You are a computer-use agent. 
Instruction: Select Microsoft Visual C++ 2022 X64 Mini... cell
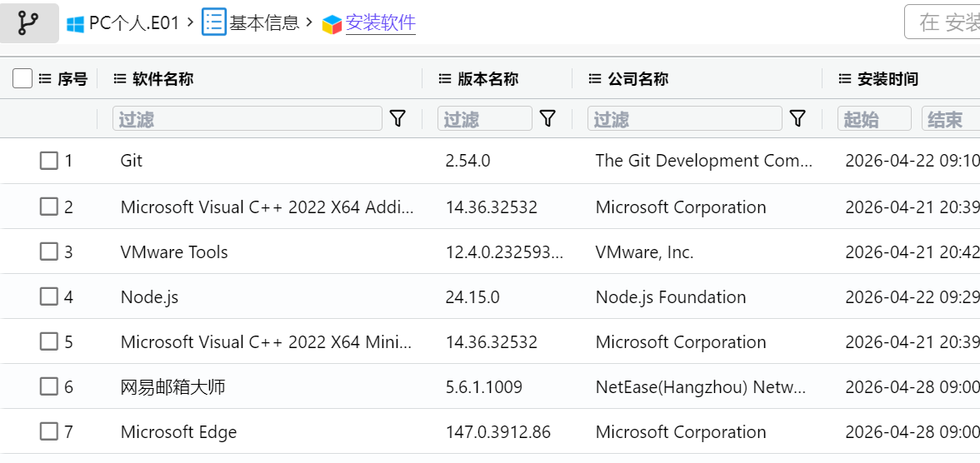click(x=267, y=341)
